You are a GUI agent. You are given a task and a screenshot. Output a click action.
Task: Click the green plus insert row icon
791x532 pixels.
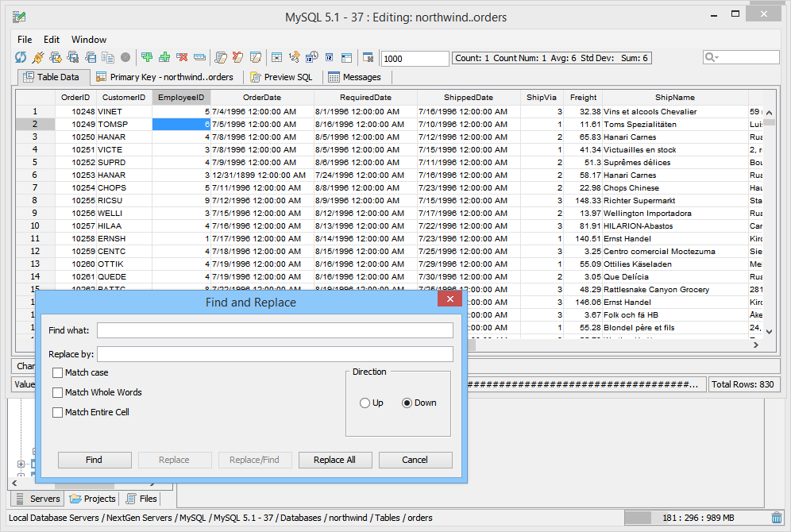click(x=147, y=57)
